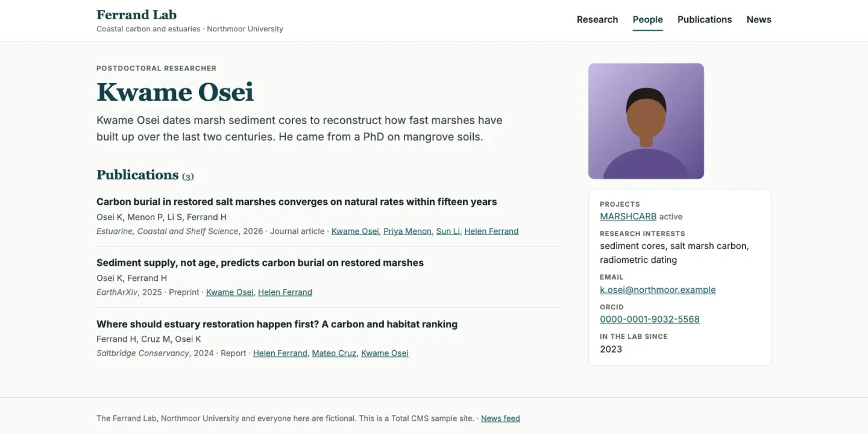Click Helen Ferrand link in Estuarine article row

(491, 231)
